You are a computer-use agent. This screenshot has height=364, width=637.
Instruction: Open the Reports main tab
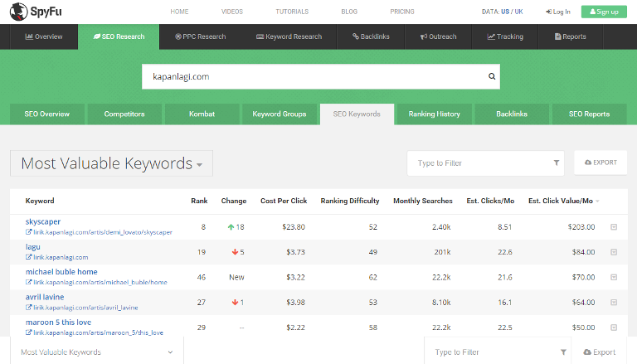point(571,36)
